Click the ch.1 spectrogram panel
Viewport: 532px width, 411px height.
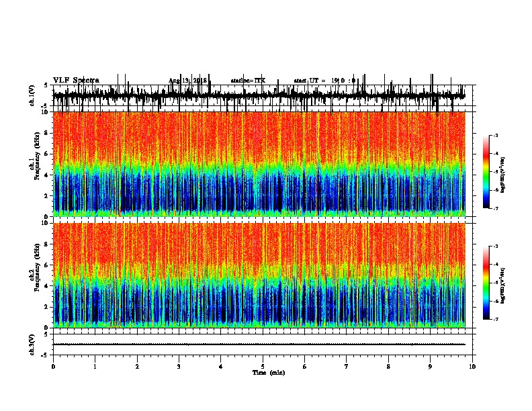pos(259,164)
